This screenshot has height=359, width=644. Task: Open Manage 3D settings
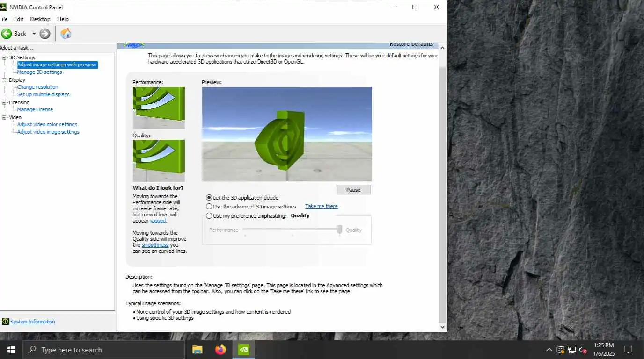point(40,72)
